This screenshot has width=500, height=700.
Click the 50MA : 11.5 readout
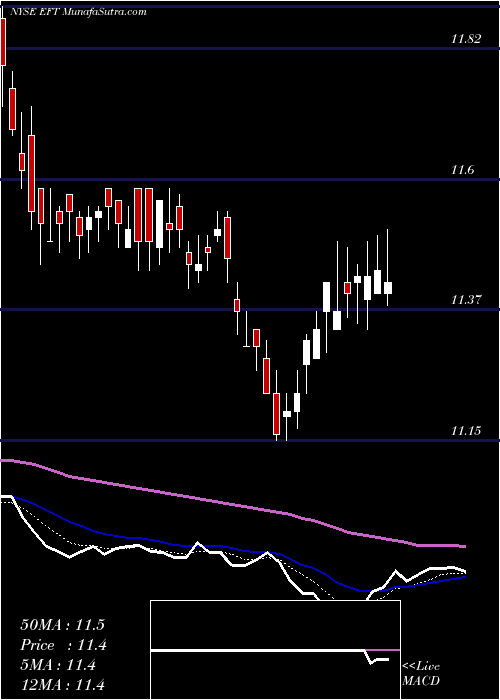point(62,625)
